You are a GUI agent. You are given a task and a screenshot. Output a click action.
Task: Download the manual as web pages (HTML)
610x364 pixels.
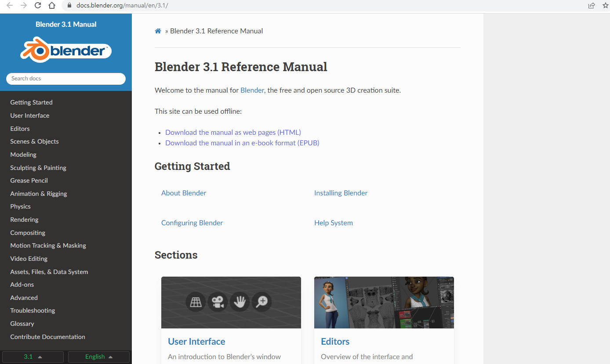click(x=233, y=132)
